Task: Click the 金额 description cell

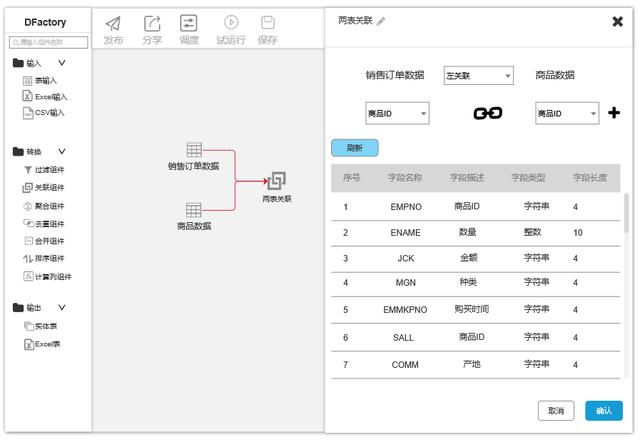Action: (x=469, y=258)
